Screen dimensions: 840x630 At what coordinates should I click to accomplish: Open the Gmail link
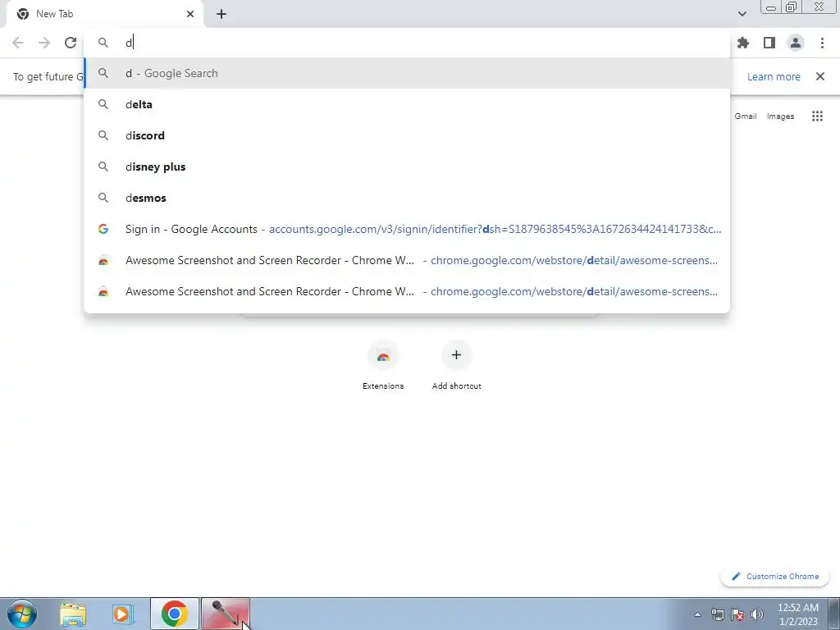pyautogui.click(x=745, y=116)
